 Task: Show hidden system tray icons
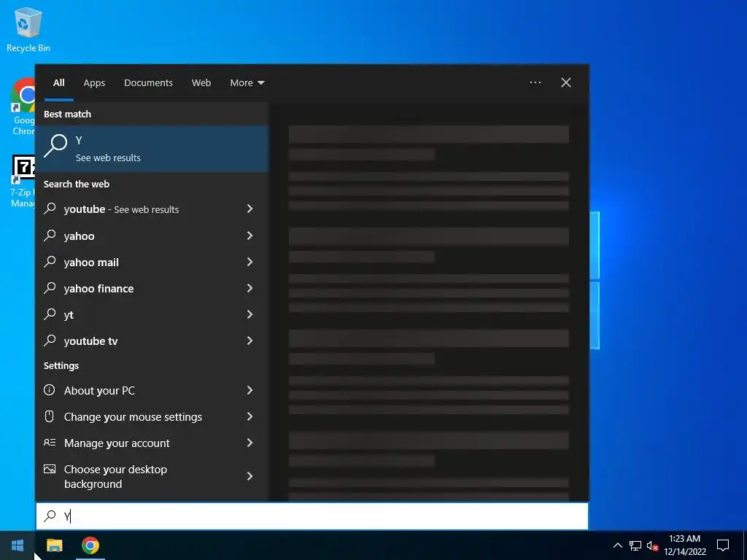click(617, 545)
